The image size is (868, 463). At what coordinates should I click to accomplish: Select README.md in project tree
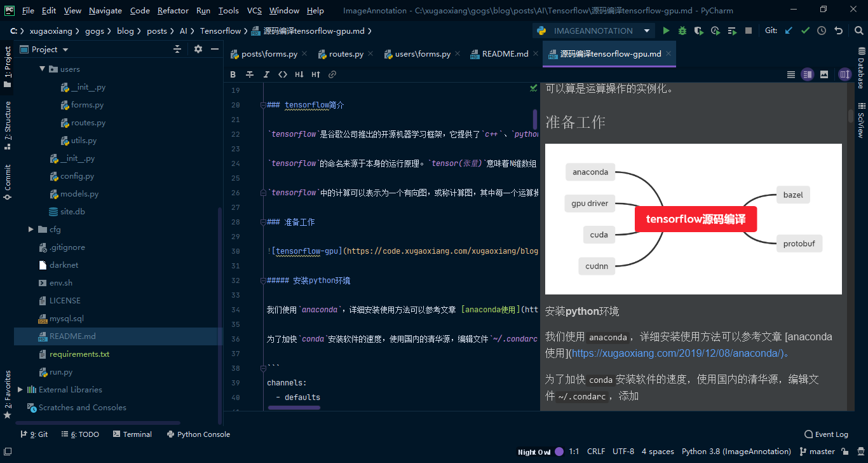[118, 336]
